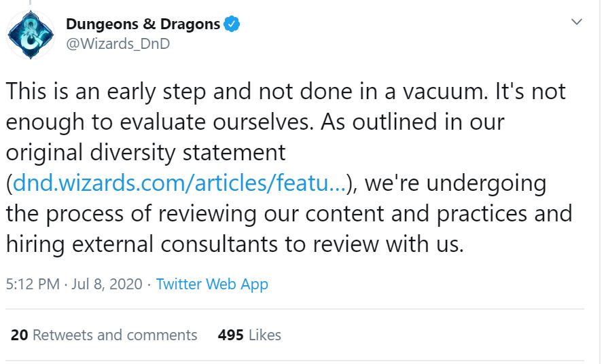Open the tweet options chevron menu
Screen dimensions: 606x364
click(577, 22)
